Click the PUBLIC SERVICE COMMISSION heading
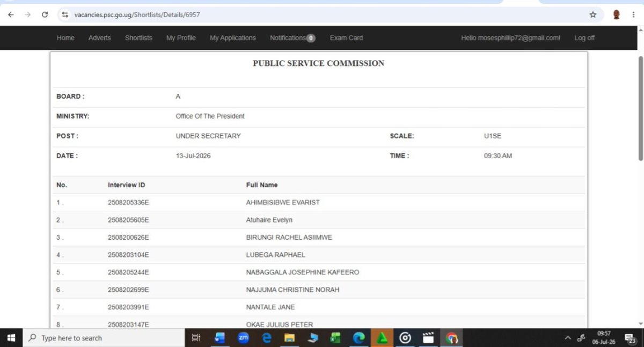This screenshot has width=644, height=347. (319, 63)
